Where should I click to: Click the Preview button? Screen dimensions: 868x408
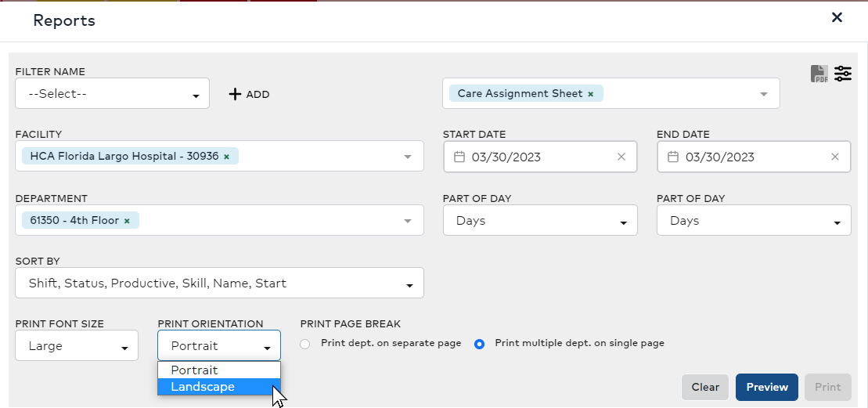(766, 387)
